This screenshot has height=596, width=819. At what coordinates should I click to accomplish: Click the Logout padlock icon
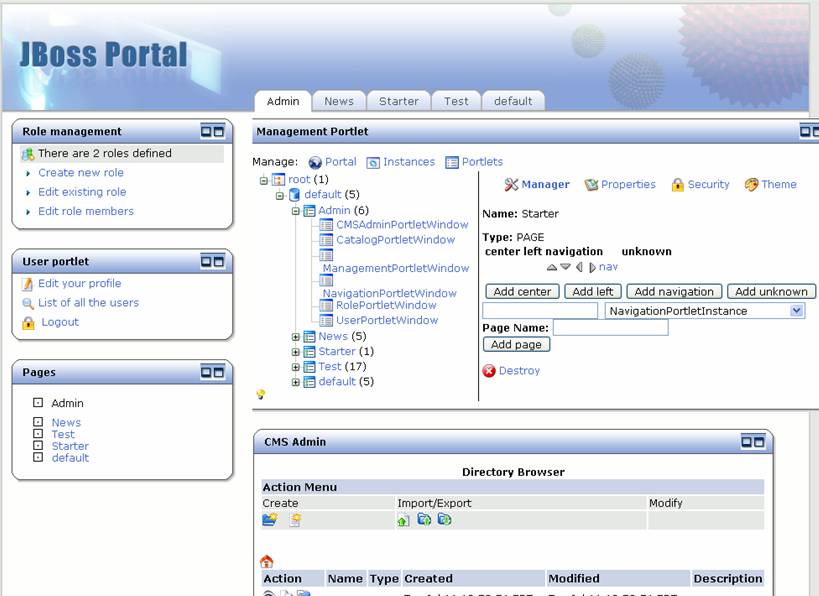[x=28, y=323]
